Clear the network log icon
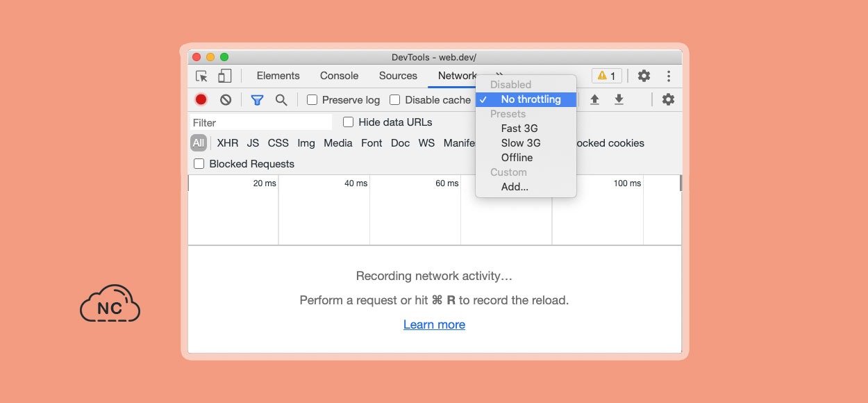The height and width of the screenshot is (403, 868). point(226,99)
